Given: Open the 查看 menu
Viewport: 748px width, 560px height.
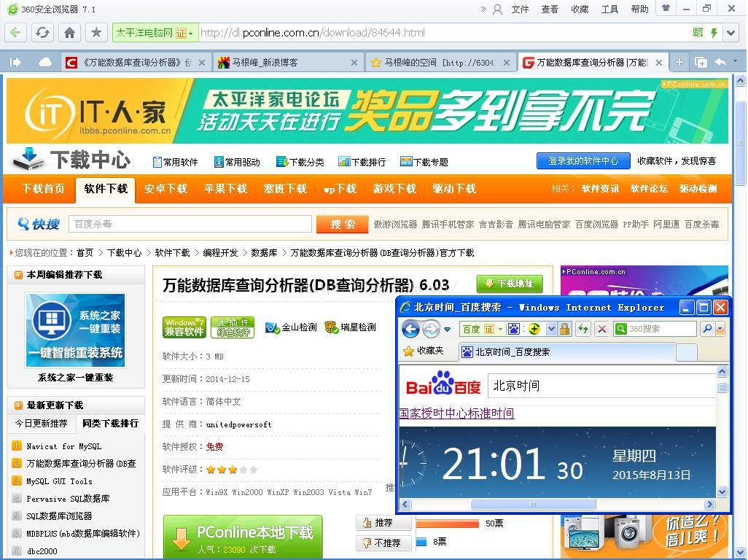Looking at the screenshot, I should [550, 9].
